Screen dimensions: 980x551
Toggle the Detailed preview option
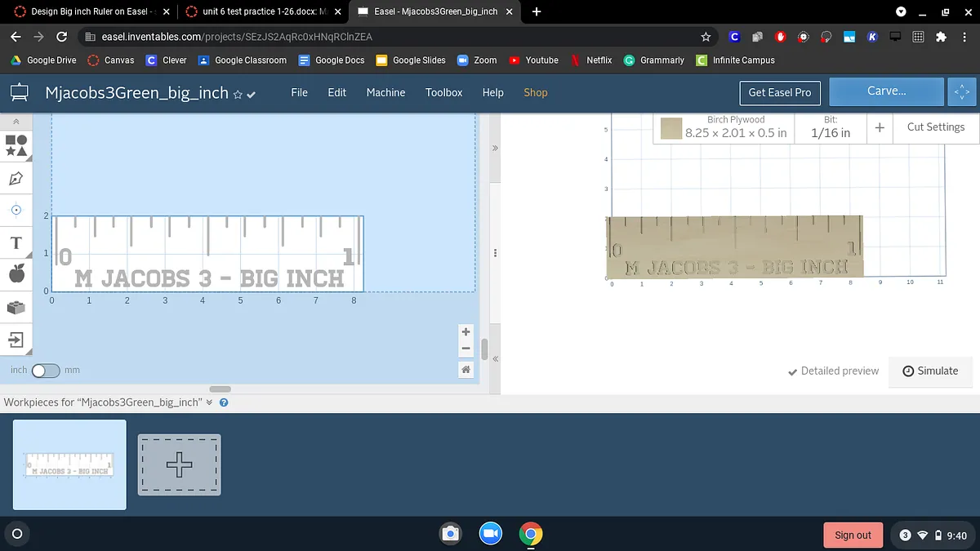point(833,371)
